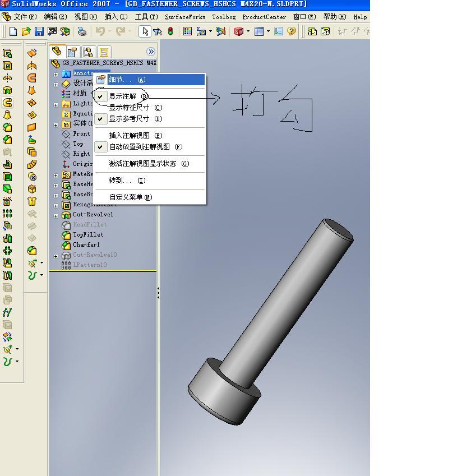
Task: Select the Top plane in the tree
Action: click(x=78, y=144)
